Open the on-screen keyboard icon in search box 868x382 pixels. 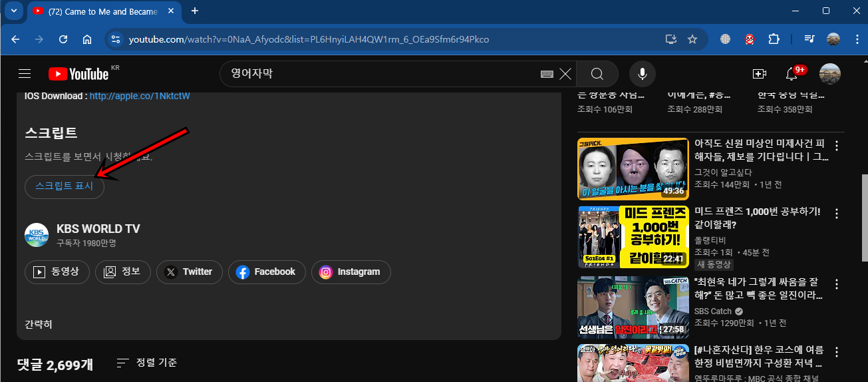(547, 74)
